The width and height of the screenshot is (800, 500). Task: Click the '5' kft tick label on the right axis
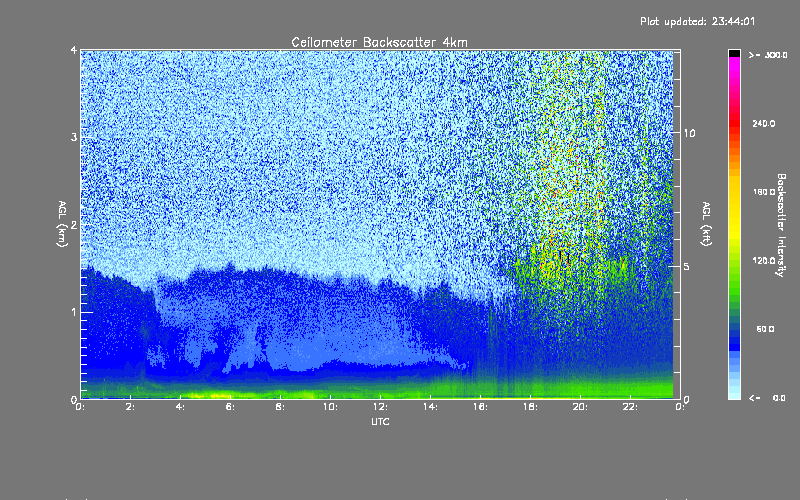click(x=686, y=267)
